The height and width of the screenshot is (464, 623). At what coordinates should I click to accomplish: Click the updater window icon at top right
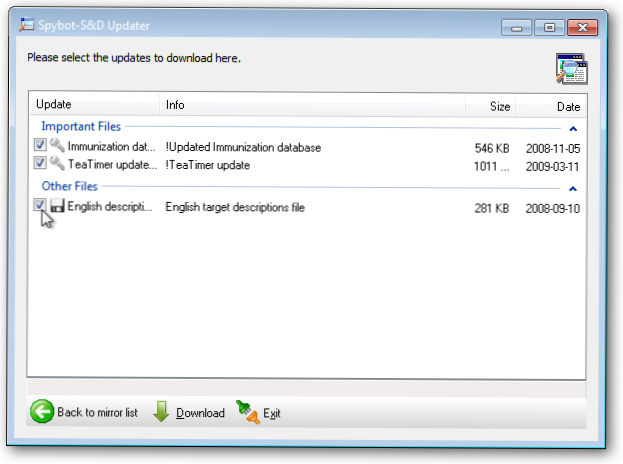(x=571, y=68)
